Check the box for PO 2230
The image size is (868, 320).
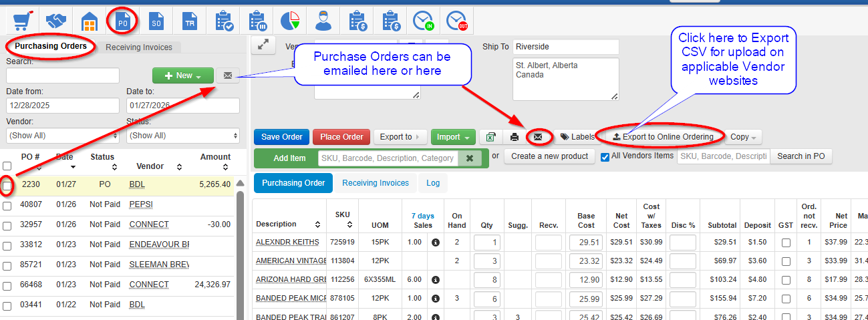click(7, 186)
